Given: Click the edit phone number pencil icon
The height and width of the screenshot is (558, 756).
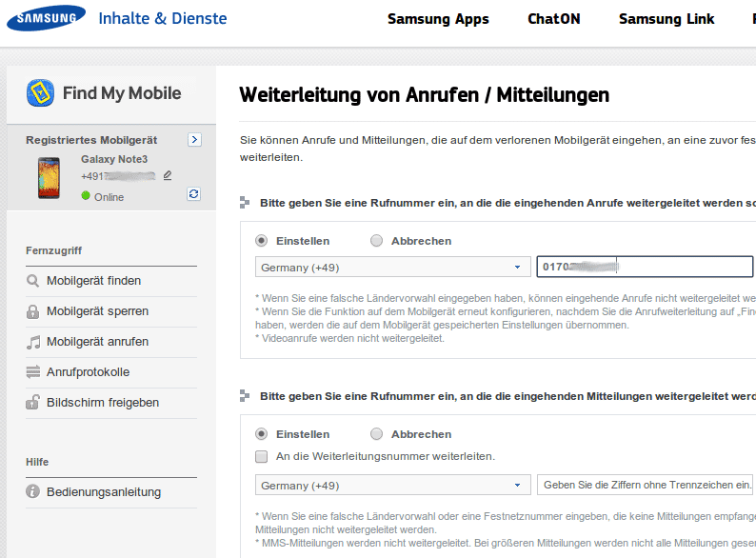Looking at the screenshot, I should (168, 175).
